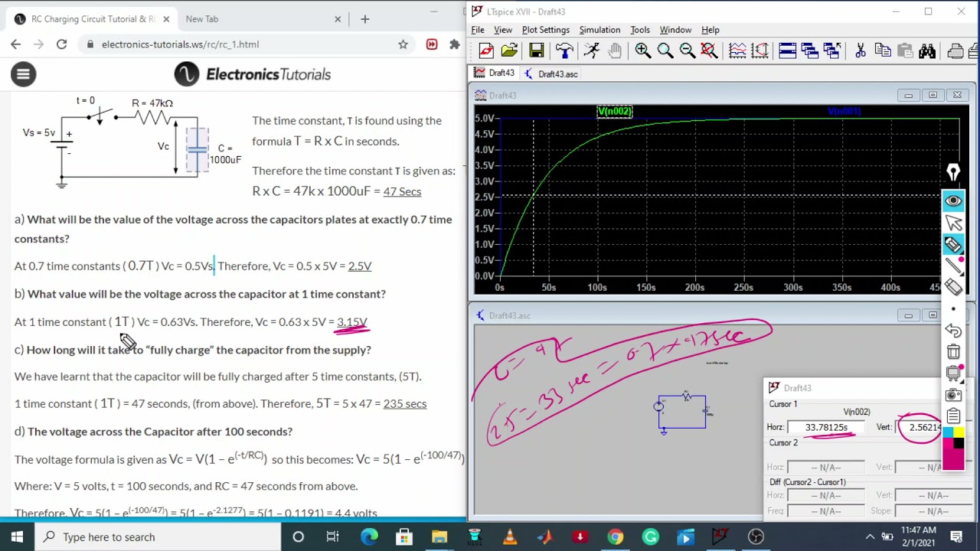Open the whiteboard easel annotation icon
Image resolution: width=980 pixels, height=551 pixels.
click(x=953, y=373)
